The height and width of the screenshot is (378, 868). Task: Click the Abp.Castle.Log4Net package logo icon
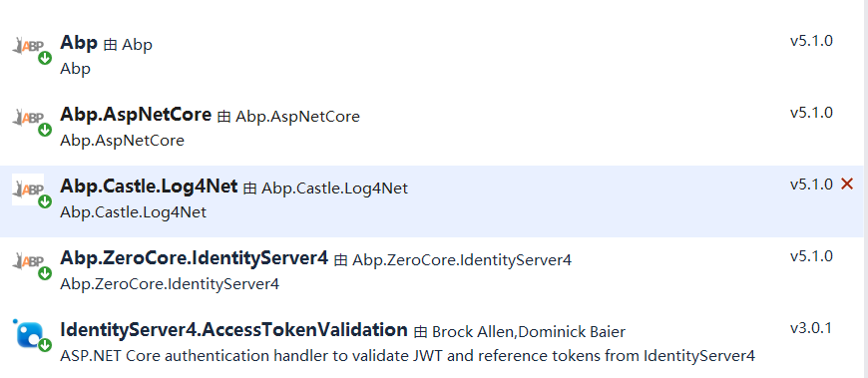28,189
